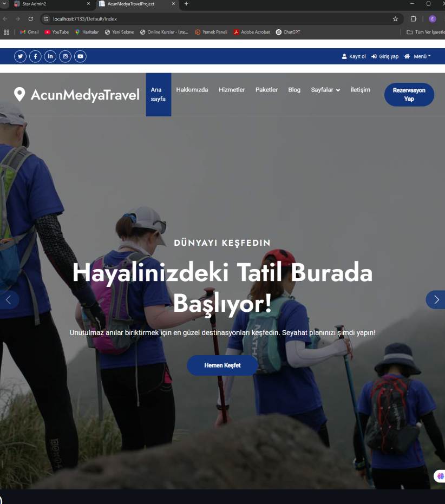The width and height of the screenshot is (445, 504).
Task: Open the Tüm Yer İşaretleri folder
Action: [x=426, y=32]
